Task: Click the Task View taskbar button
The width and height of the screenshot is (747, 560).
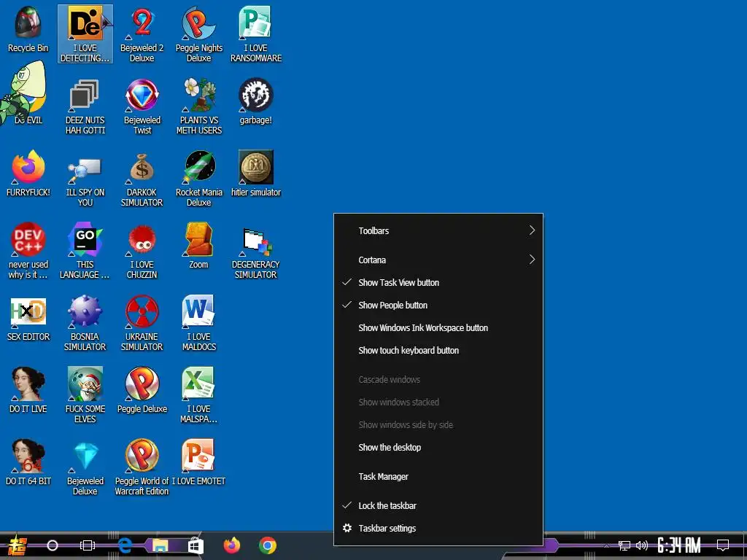Action: pos(88,545)
